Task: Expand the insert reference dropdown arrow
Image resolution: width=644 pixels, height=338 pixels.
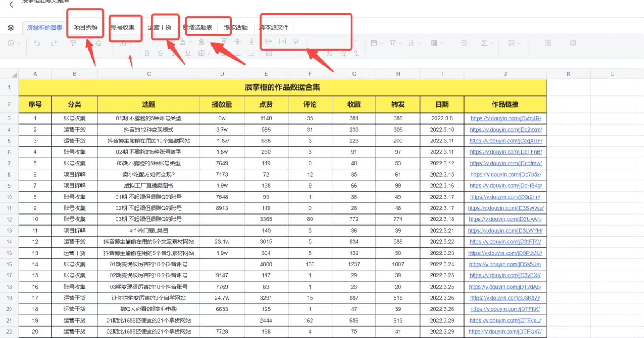Action: coord(519,43)
